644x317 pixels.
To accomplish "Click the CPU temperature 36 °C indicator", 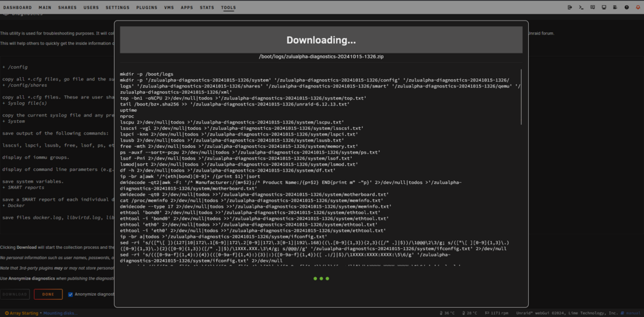I will tap(446, 313).
